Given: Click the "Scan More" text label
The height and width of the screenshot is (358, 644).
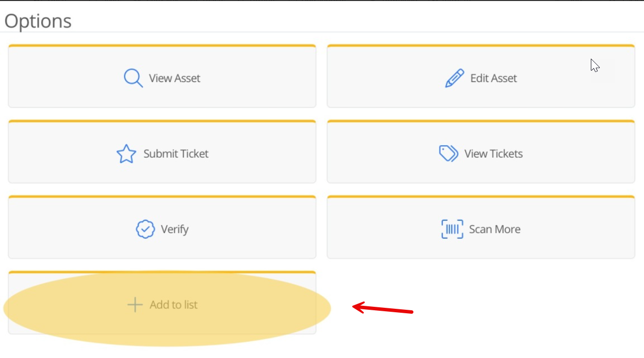Looking at the screenshot, I should pos(494,230).
